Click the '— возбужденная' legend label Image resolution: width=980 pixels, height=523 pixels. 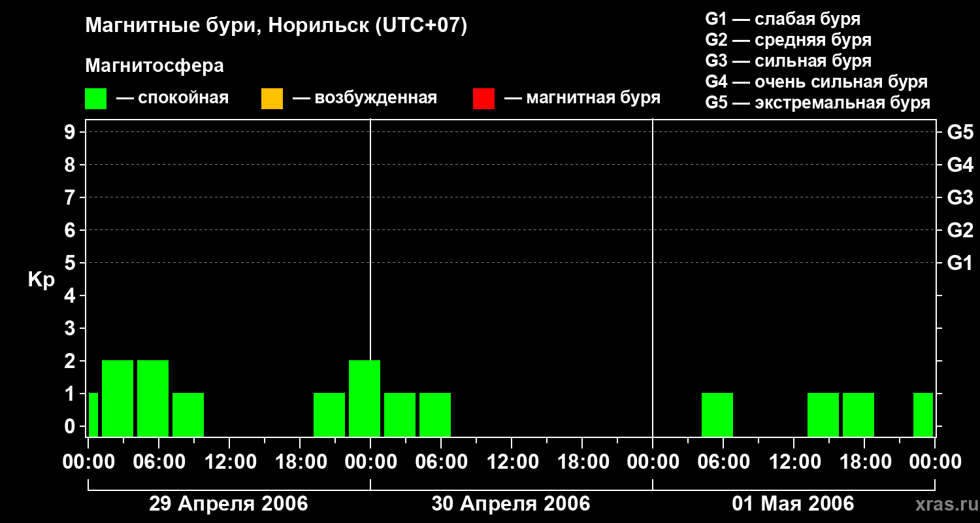coord(365,99)
